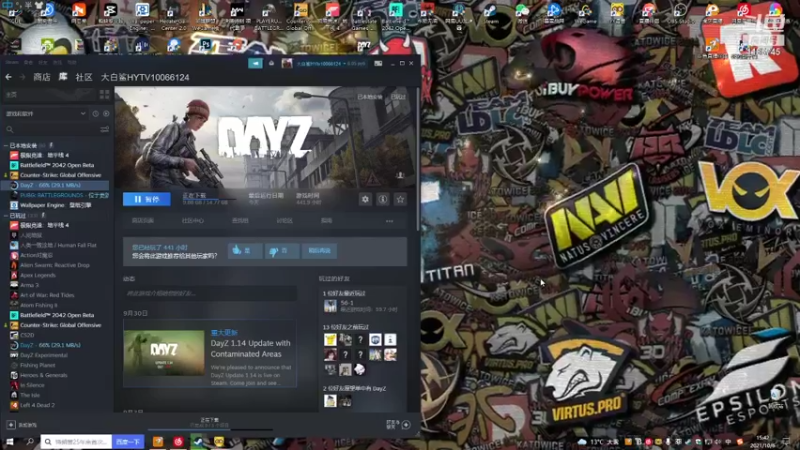Click the taskbar search text box
This screenshot has height=450, width=800.
(x=77, y=441)
